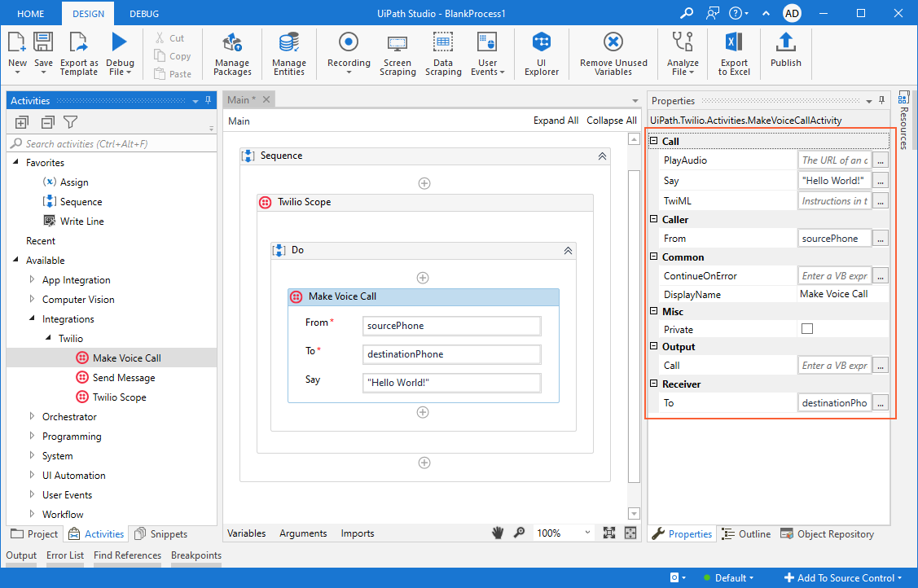The width and height of the screenshot is (918, 588).
Task: Click the To destinationPhone field in activity
Action: click(x=451, y=354)
